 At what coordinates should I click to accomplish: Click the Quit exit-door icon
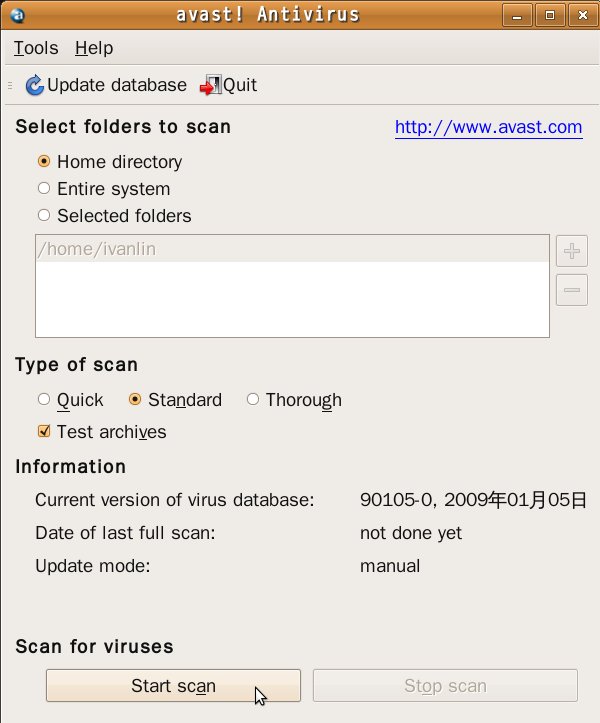tap(210, 85)
